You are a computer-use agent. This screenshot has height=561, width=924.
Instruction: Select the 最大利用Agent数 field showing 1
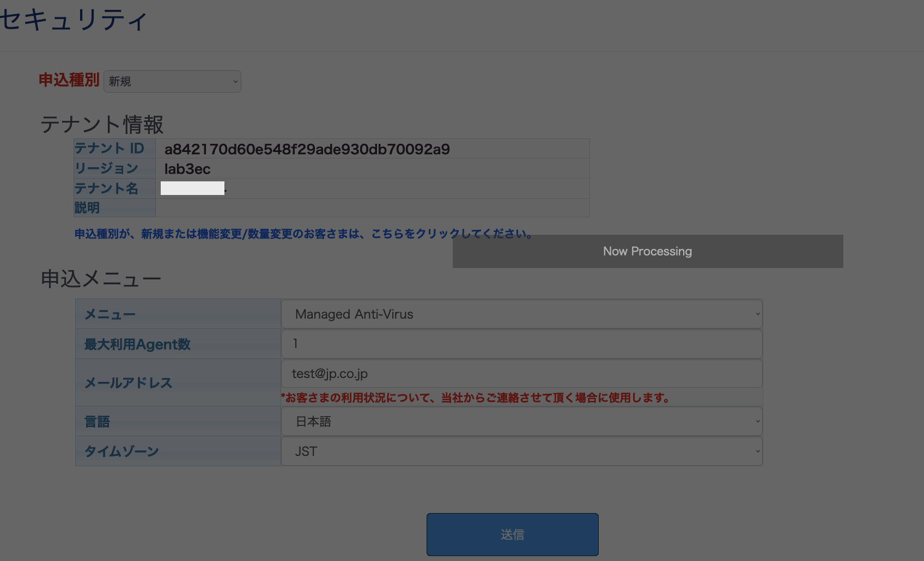tap(521, 344)
